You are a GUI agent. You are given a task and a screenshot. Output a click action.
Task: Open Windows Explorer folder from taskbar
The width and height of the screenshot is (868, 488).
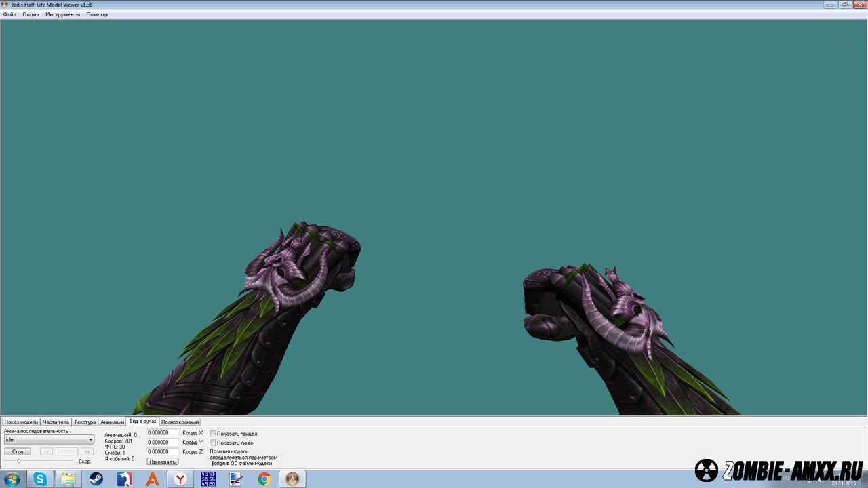point(68,479)
